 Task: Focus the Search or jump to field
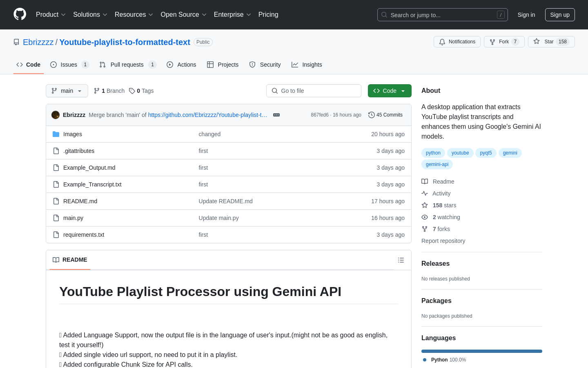[443, 15]
